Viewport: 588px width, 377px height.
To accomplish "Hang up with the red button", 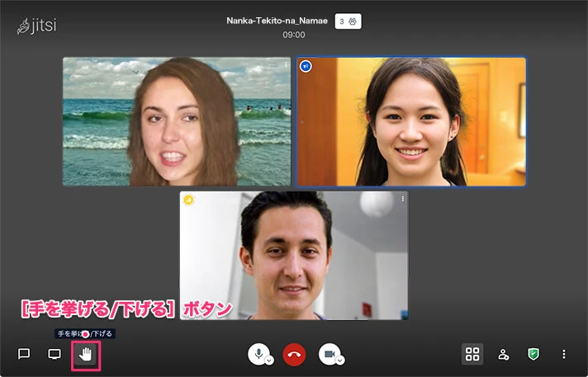I will pos(294,354).
